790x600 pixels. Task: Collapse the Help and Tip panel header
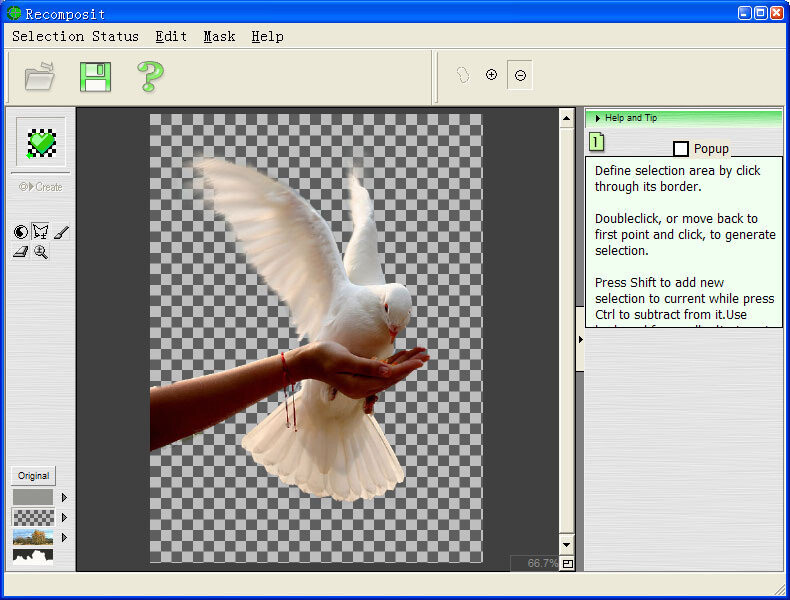[x=683, y=118]
